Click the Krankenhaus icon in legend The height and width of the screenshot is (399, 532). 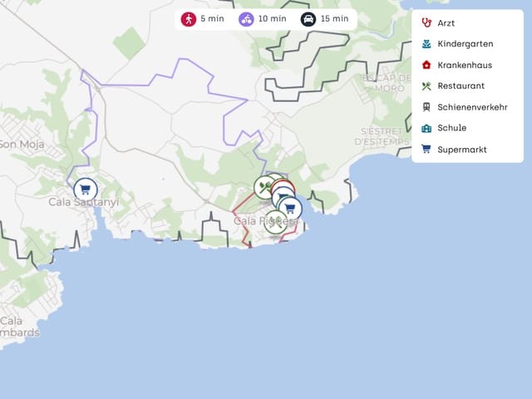coord(426,65)
